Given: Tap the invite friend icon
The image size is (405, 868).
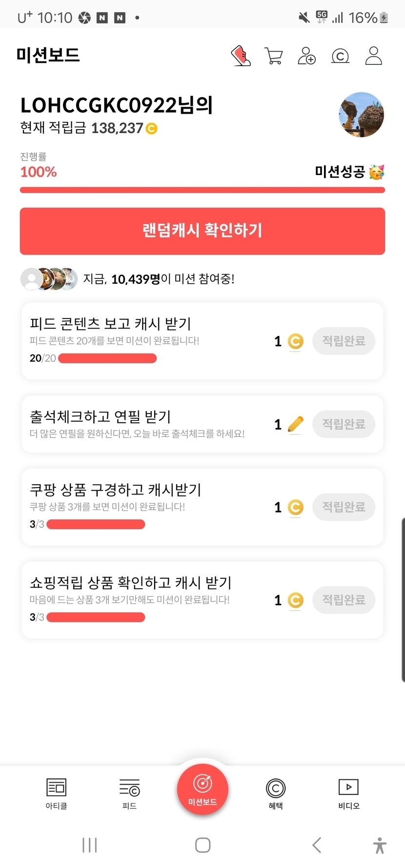Looking at the screenshot, I should pos(306,56).
